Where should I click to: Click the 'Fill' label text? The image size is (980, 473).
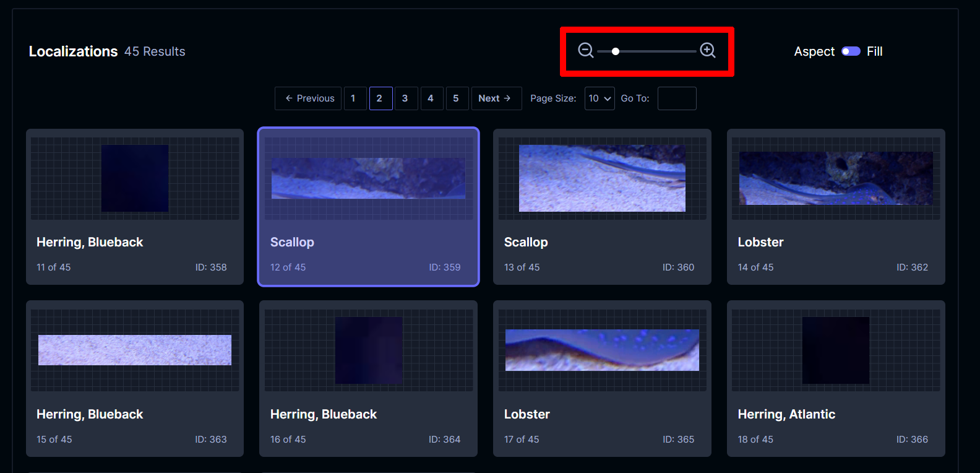click(874, 51)
